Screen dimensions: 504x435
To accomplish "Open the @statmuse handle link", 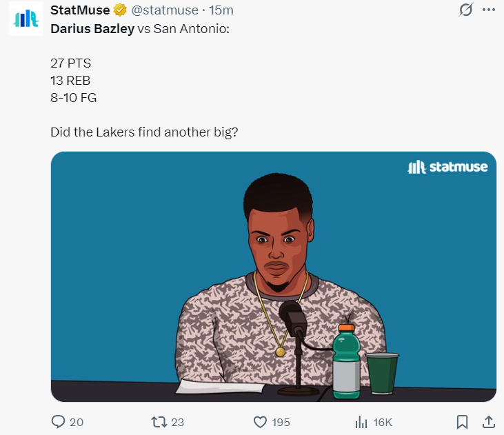I will [165, 10].
